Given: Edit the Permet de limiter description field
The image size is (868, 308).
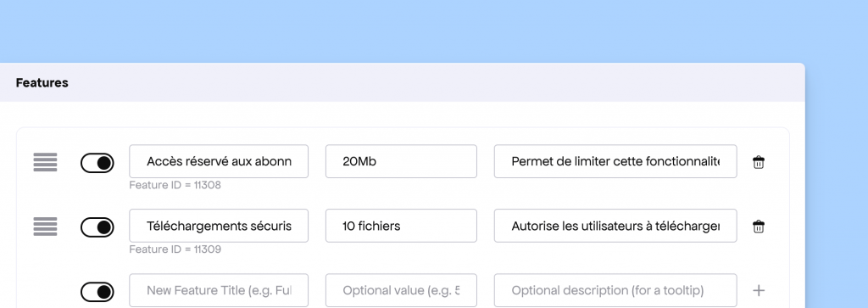Looking at the screenshot, I should pyautogui.click(x=615, y=161).
